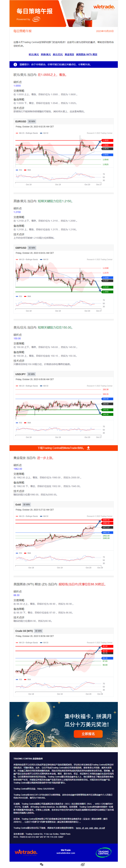Click 下载Trading Central的MetaTrader指标 banner
The image size is (126, 868).
(64, 448)
